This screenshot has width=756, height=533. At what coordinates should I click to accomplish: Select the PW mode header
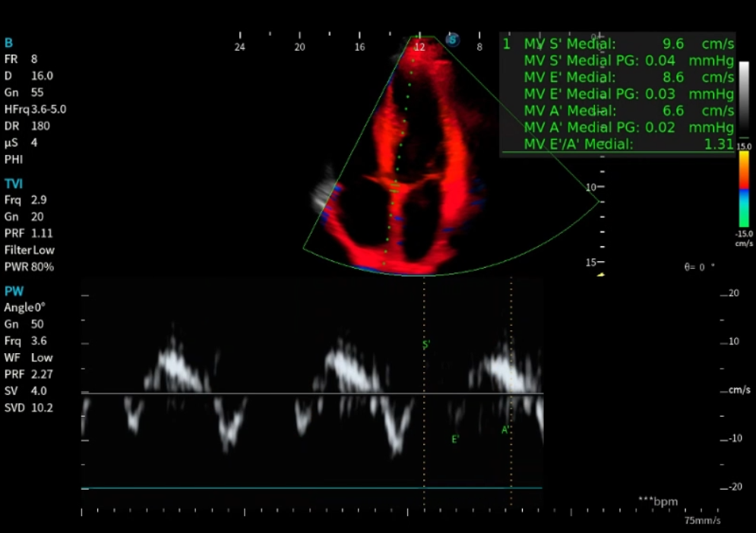click(14, 291)
